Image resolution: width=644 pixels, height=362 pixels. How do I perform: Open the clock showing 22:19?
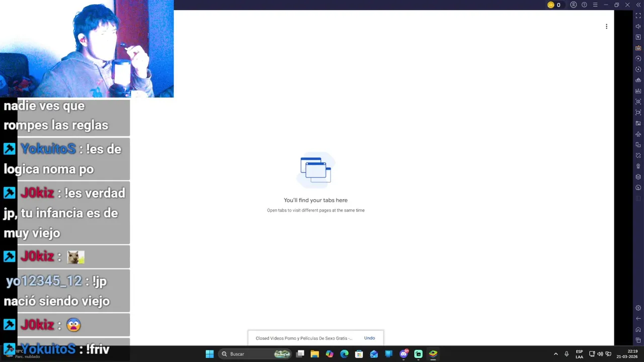[628, 354]
